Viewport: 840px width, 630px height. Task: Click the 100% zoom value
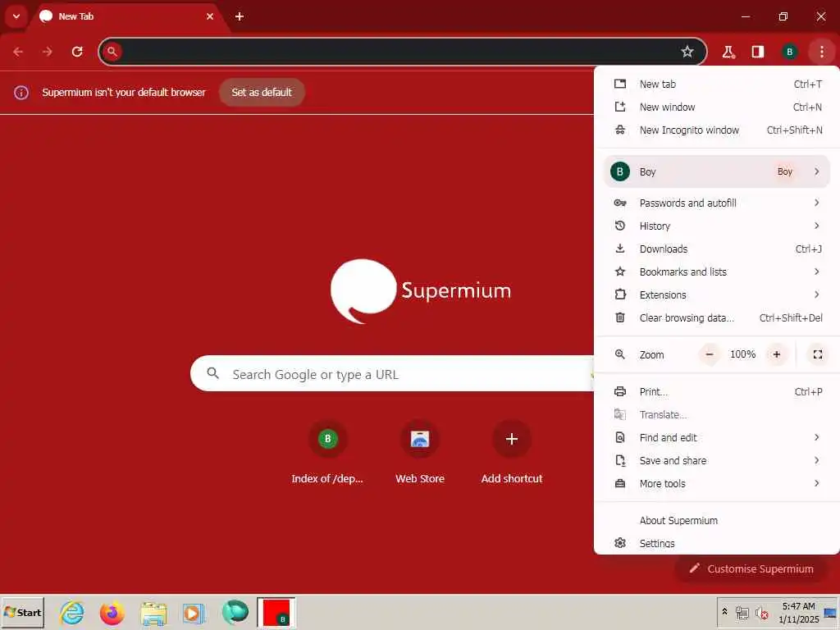pyautogui.click(x=742, y=354)
